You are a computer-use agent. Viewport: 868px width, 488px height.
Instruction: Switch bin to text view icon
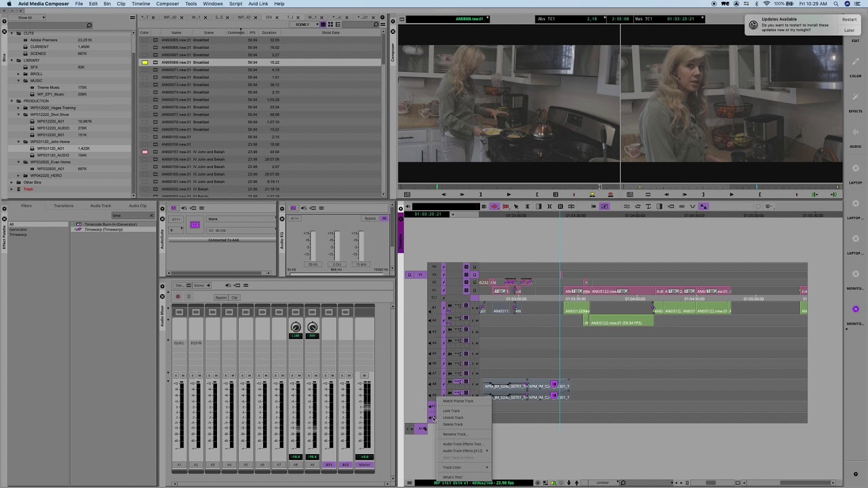coord(324,24)
